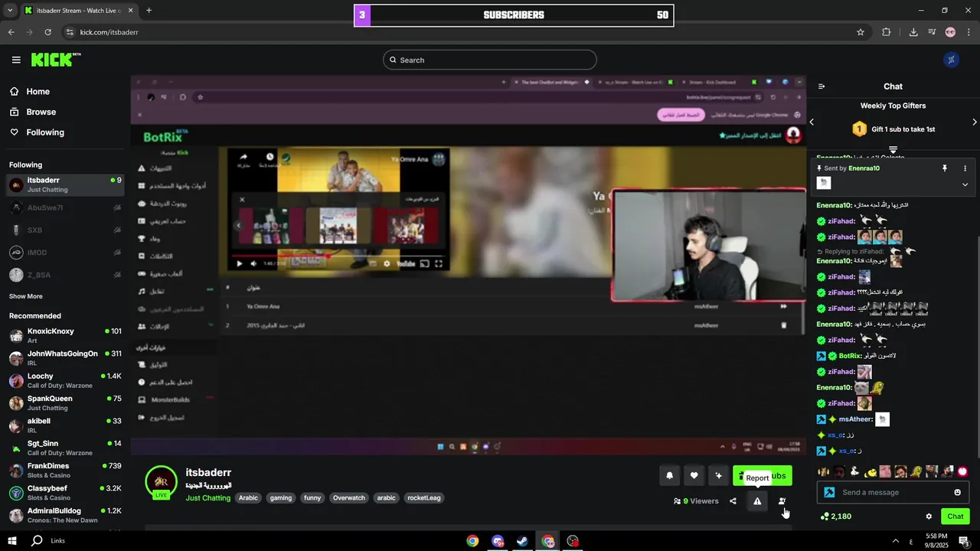Show previous Weekly Top Gifters slide

tap(812, 122)
